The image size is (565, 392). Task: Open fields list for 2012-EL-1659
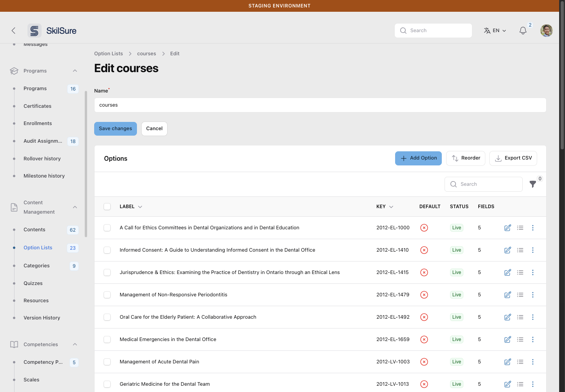[520, 339]
